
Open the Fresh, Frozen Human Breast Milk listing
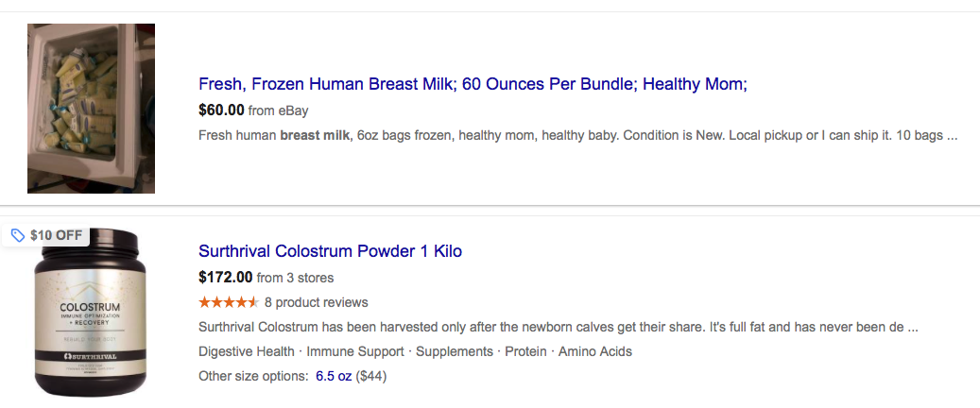(x=473, y=84)
